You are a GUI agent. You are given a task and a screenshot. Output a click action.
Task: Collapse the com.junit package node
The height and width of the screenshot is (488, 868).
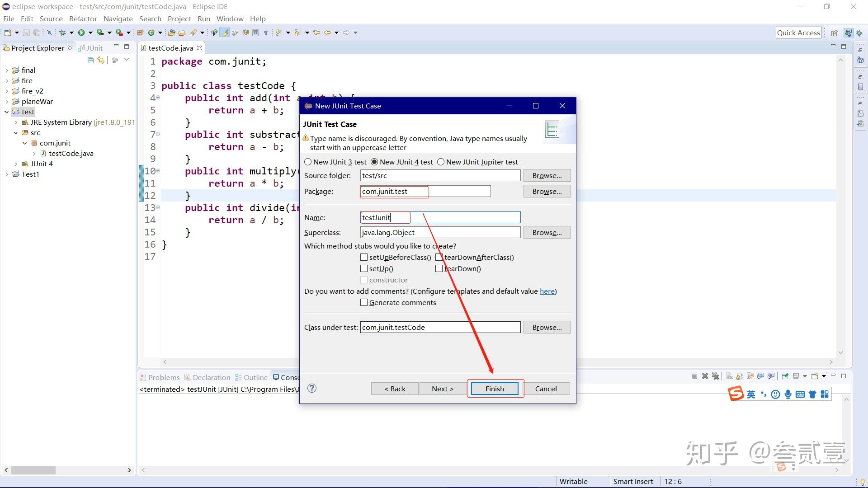[x=25, y=143]
